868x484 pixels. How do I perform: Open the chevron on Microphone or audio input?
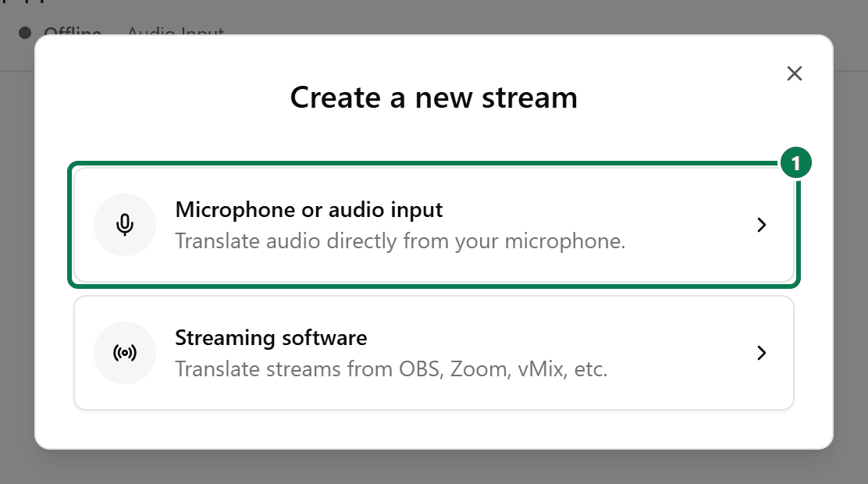click(762, 225)
